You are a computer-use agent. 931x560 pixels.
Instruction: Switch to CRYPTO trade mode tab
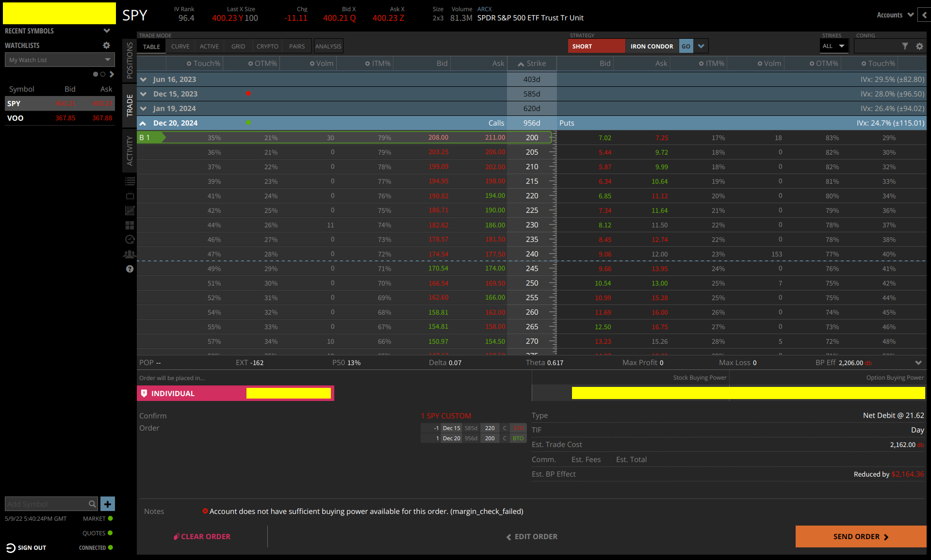[x=267, y=46]
